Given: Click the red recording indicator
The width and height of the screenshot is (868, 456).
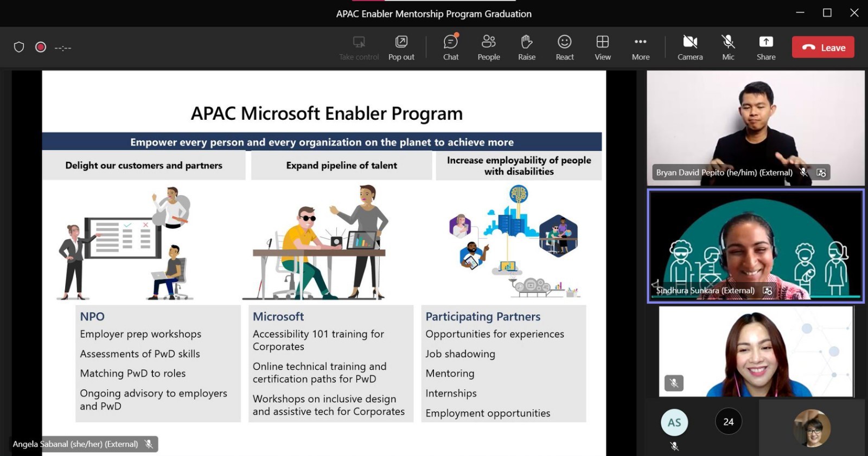Looking at the screenshot, I should pyautogui.click(x=41, y=47).
